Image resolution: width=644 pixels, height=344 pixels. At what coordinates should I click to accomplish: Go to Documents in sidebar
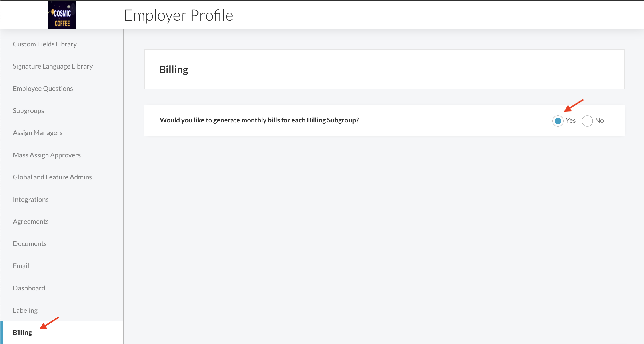[x=30, y=244]
